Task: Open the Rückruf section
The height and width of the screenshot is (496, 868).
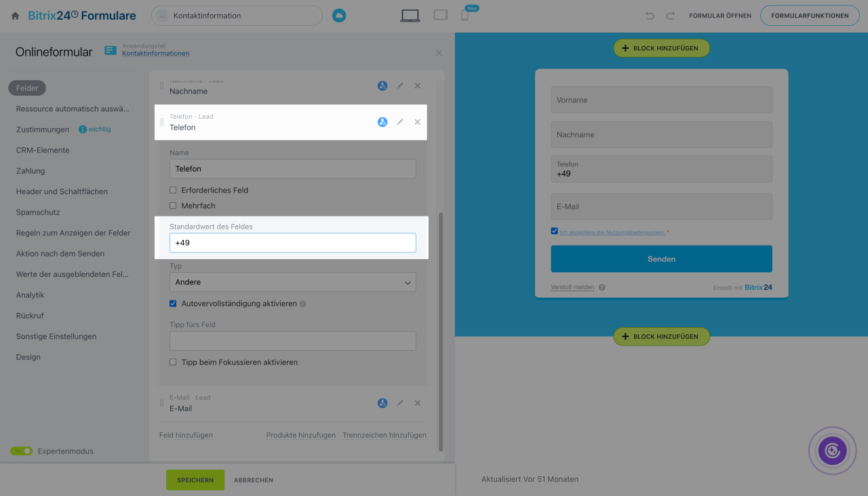Action: (x=31, y=316)
